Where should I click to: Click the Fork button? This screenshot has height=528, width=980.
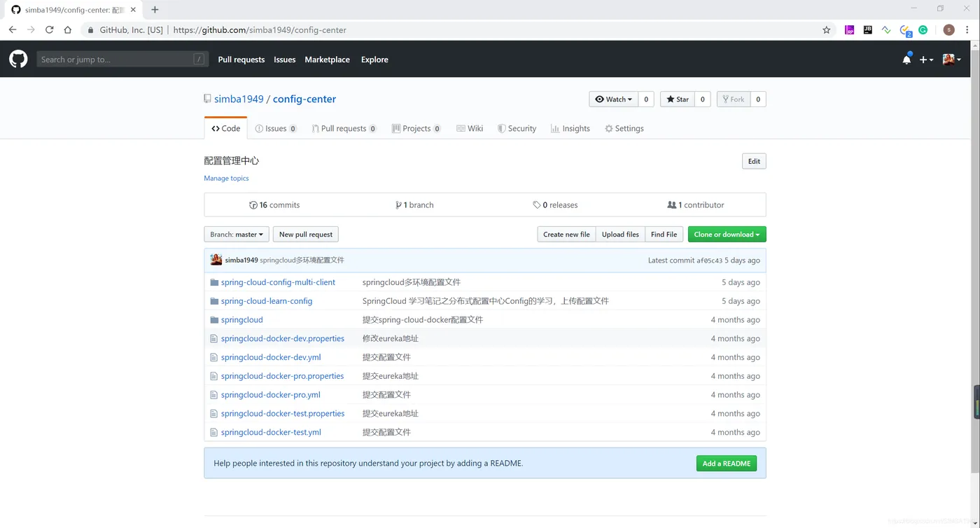pyautogui.click(x=734, y=99)
